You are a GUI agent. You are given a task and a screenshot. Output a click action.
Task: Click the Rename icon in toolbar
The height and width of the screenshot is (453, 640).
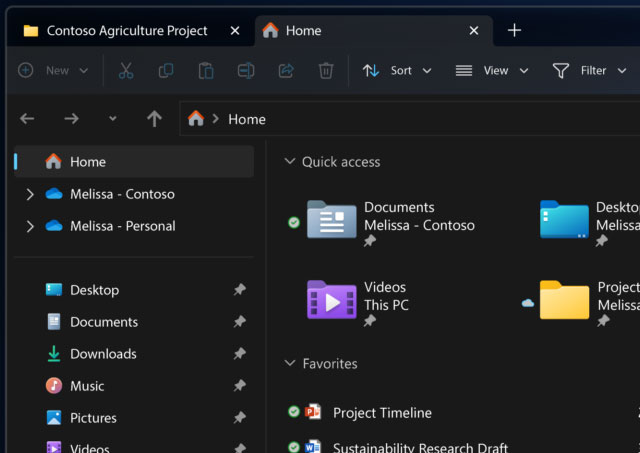tap(246, 71)
